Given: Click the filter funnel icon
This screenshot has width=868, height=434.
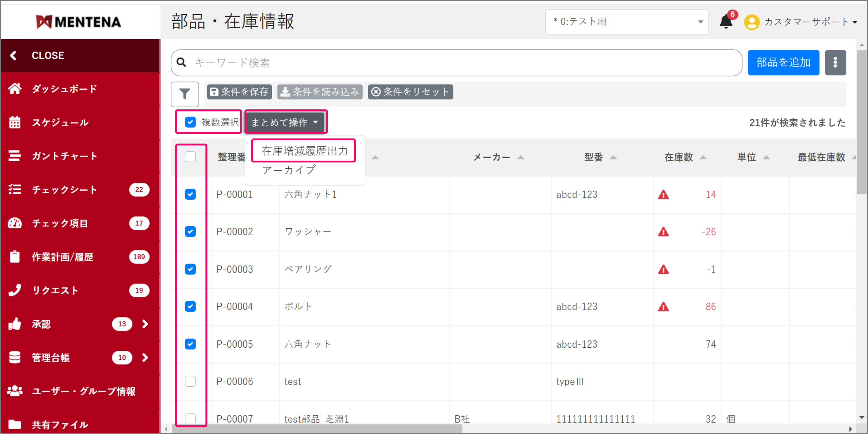Looking at the screenshot, I should 185,94.
